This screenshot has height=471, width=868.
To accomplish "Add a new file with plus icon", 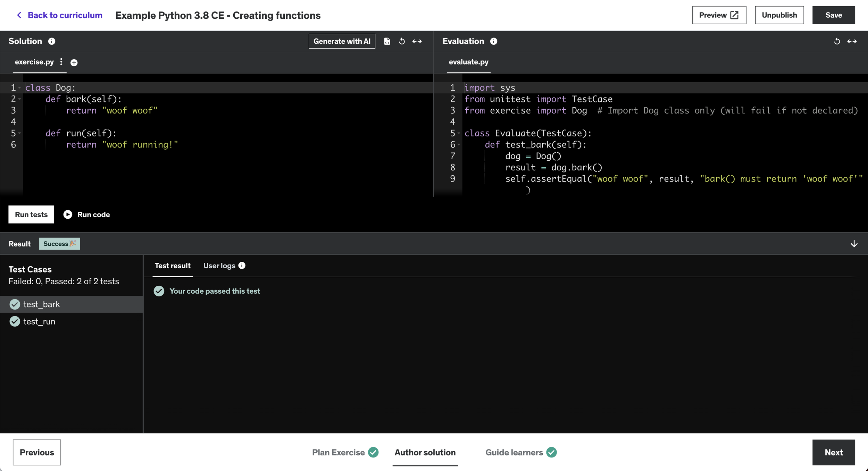I will [x=74, y=62].
